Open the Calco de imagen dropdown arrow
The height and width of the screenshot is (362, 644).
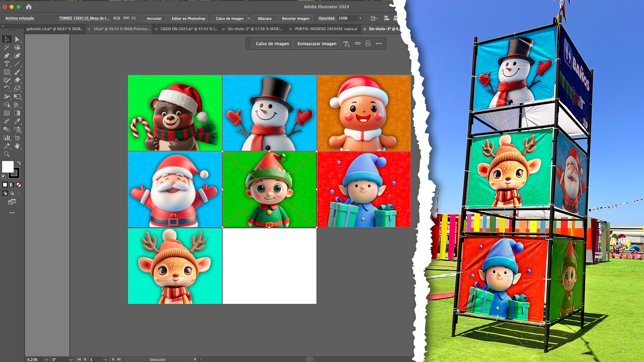coord(249,18)
